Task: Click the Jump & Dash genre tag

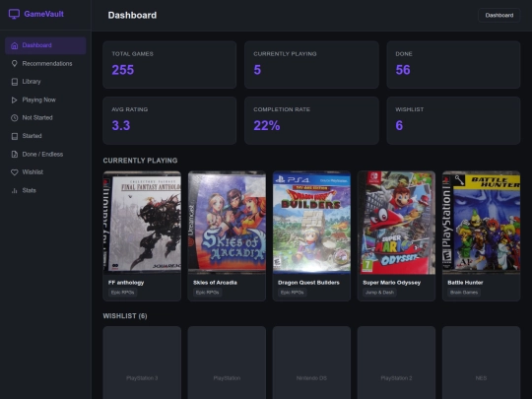Action: click(x=379, y=293)
